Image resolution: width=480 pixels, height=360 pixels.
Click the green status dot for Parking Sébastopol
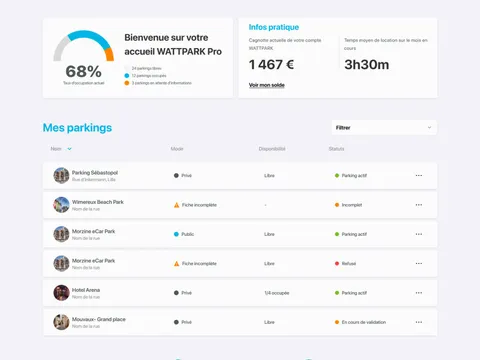(337, 175)
